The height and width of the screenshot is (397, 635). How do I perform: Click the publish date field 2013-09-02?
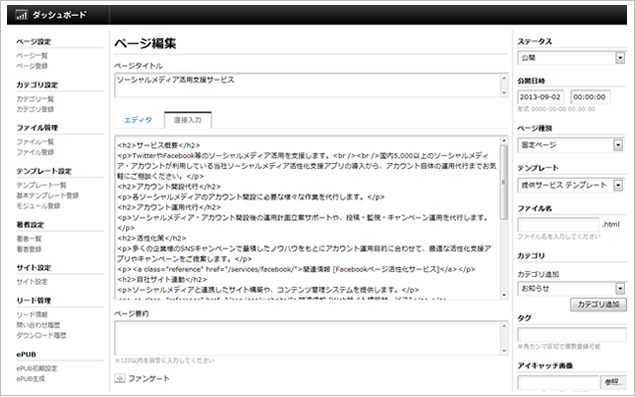coord(541,97)
